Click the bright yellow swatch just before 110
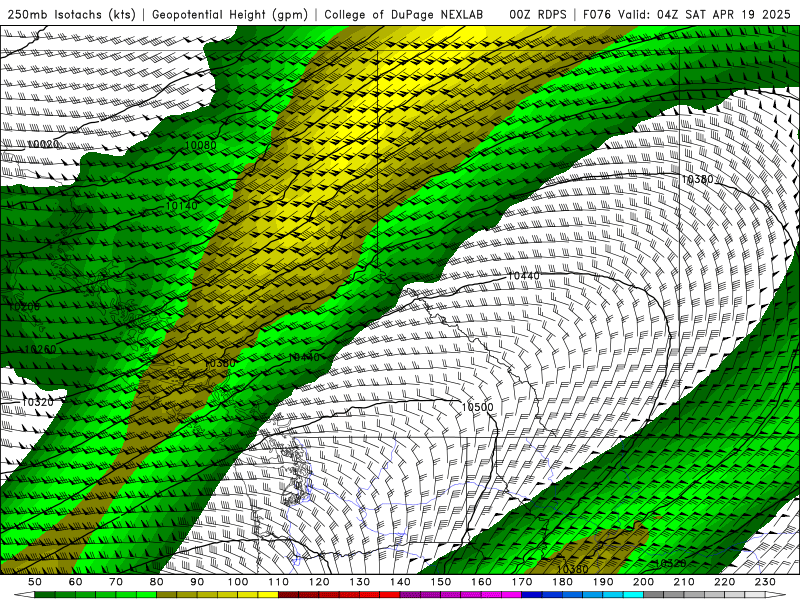This screenshot has height=600, width=800. point(268,595)
